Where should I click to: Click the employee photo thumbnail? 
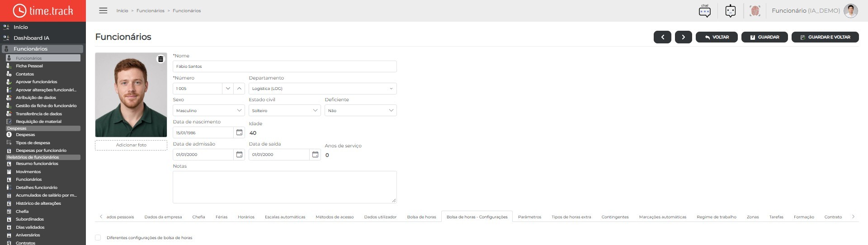click(x=131, y=95)
